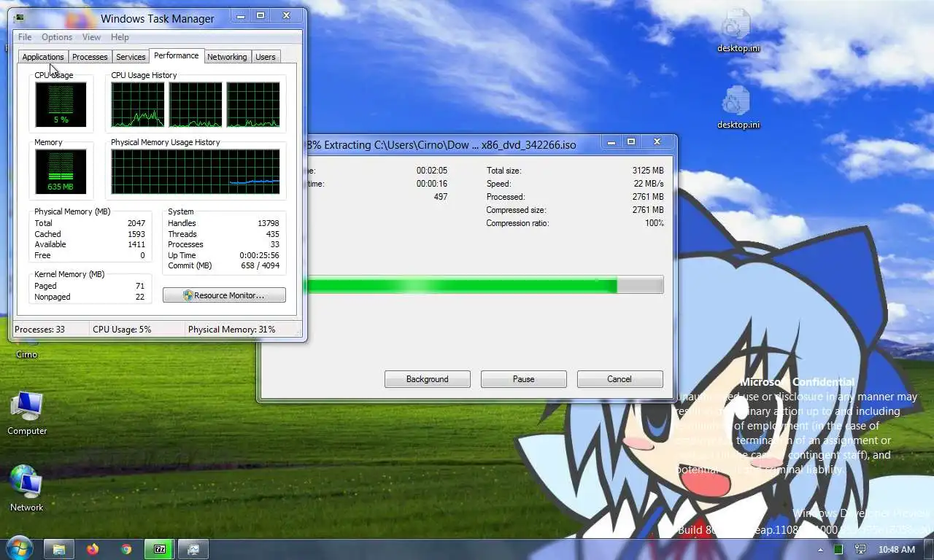934x560 pixels.
Task: Click the elapsed time 00:02:05
Action: coord(432,171)
